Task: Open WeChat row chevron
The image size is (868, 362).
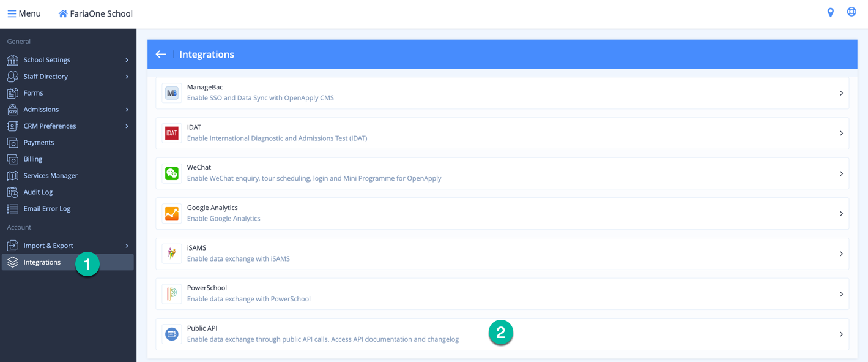Action: click(x=841, y=173)
